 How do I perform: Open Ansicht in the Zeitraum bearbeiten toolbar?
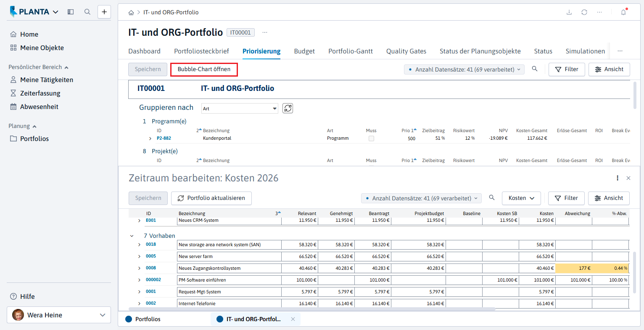tap(609, 198)
